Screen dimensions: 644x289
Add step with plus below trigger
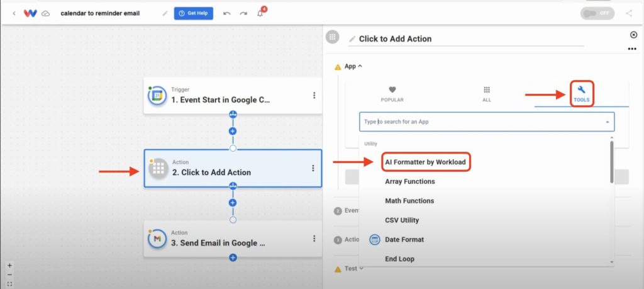pyautogui.click(x=233, y=131)
